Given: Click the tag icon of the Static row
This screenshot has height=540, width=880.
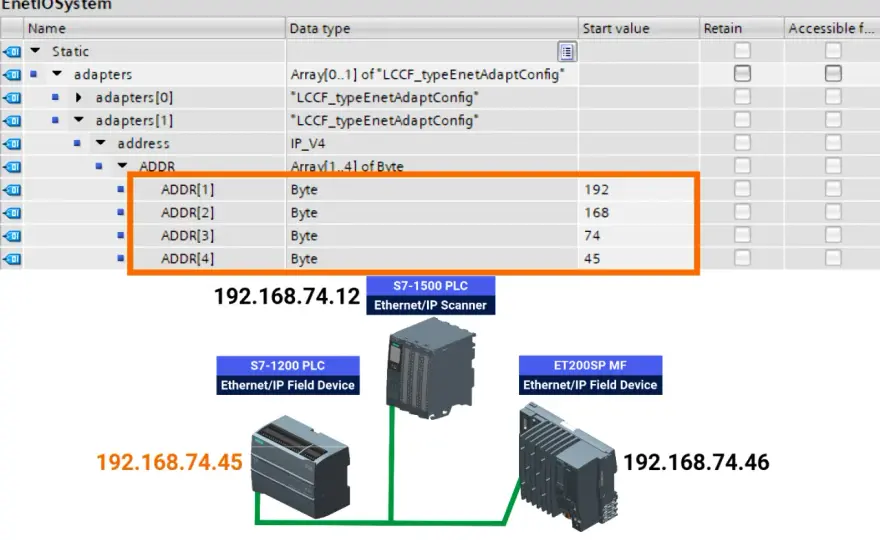Looking at the screenshot, I should [x=12, y=52].
